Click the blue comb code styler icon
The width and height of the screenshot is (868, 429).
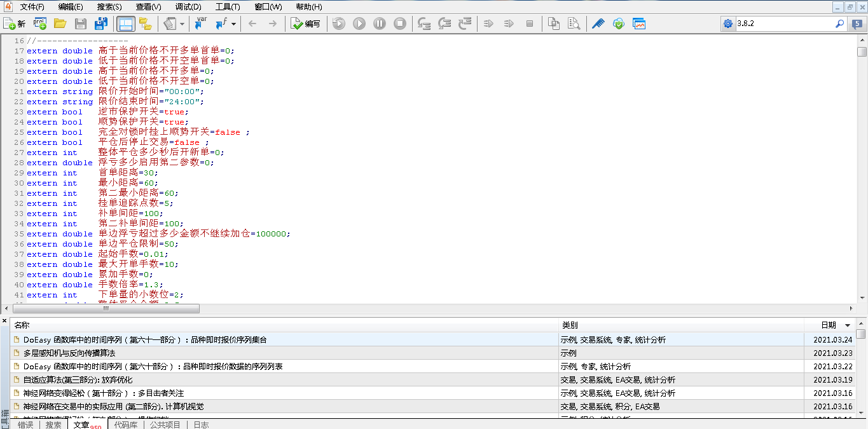click(x=598, y=24)
